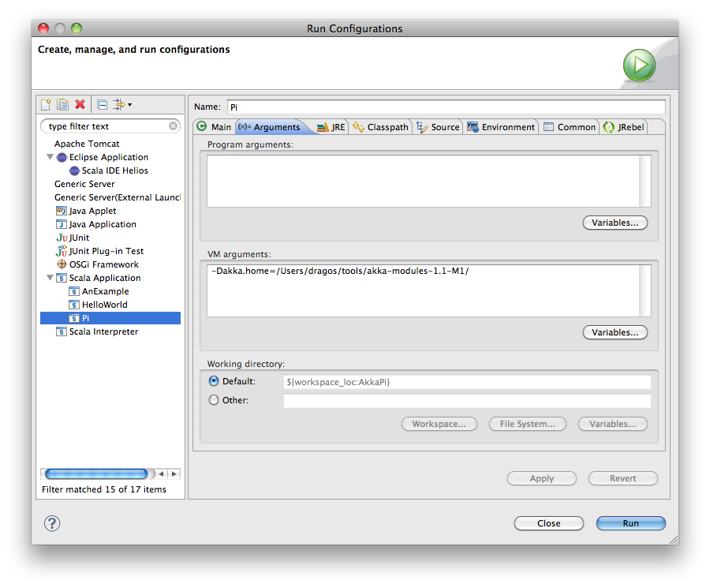This screenshot has height=588, width=710.
Task: Collapse the Scala Application tree branch
Action: click(50, 278)
